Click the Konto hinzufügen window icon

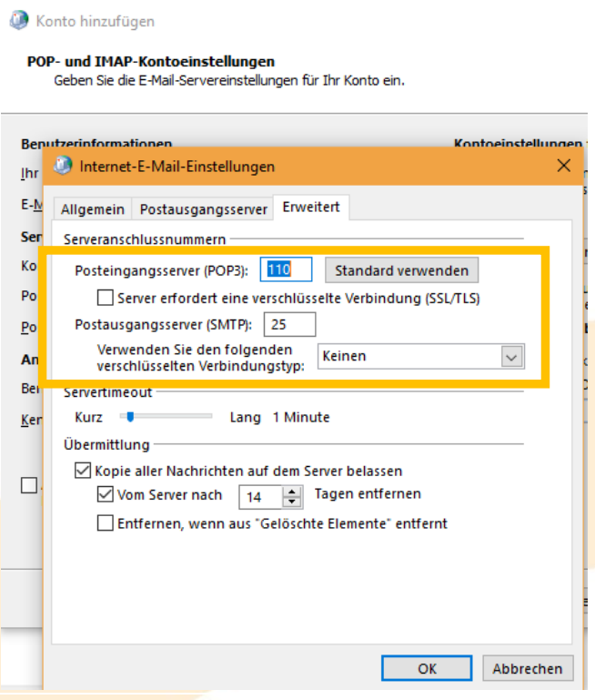(17, 20)
